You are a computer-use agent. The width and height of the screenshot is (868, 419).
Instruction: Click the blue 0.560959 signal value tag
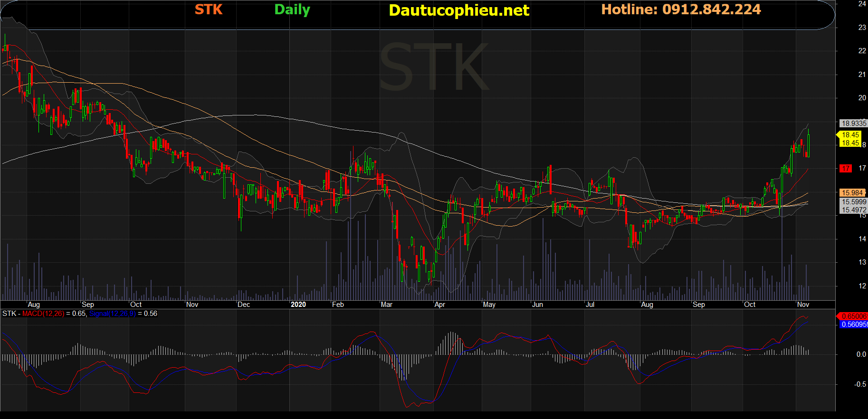(853, 324)
